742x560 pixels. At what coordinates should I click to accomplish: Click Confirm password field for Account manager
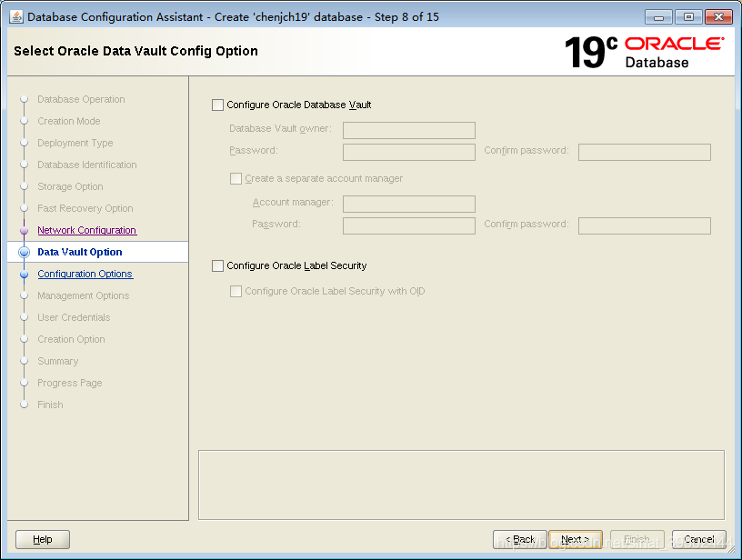[645, 226]
